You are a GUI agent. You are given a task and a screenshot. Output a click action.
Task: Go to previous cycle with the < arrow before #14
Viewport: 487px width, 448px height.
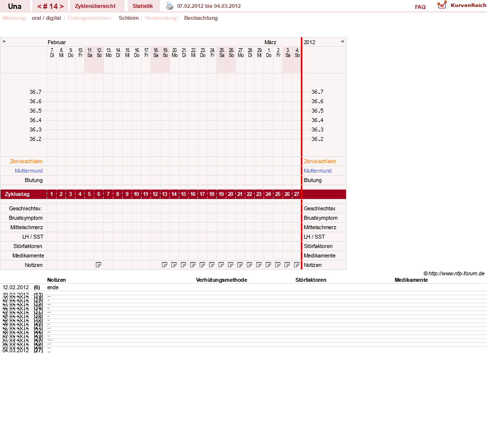[39, 6]
